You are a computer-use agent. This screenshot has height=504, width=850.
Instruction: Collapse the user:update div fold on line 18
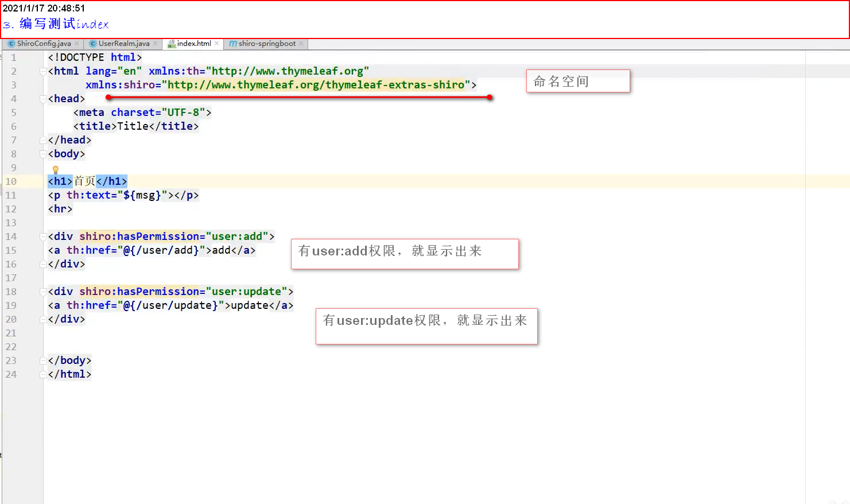[43, 292]
